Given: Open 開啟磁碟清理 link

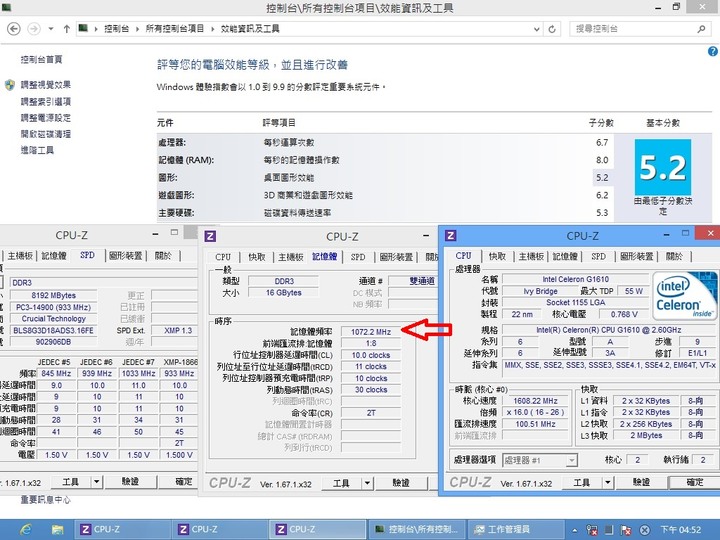Looking at the screenshot, I should click(x=45, y=134).
